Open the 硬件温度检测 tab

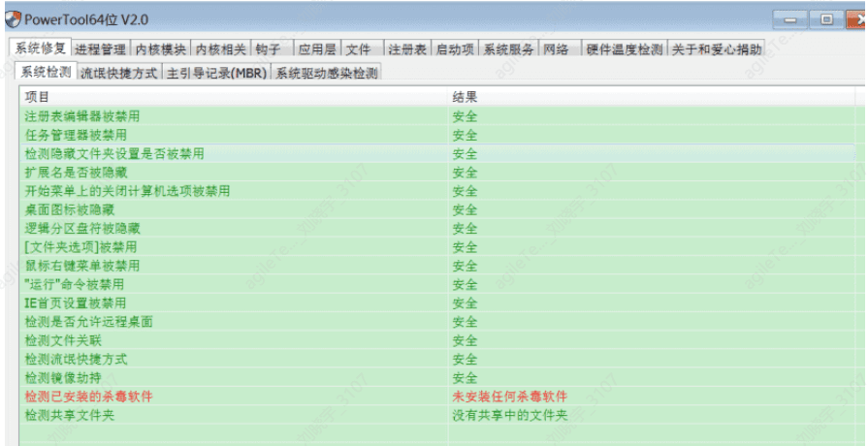pos(626,49)
